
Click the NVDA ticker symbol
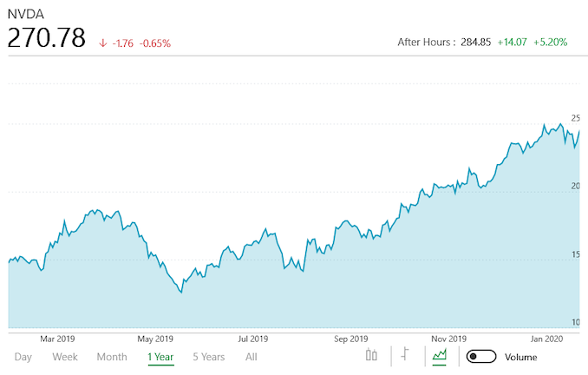[25, 15]
